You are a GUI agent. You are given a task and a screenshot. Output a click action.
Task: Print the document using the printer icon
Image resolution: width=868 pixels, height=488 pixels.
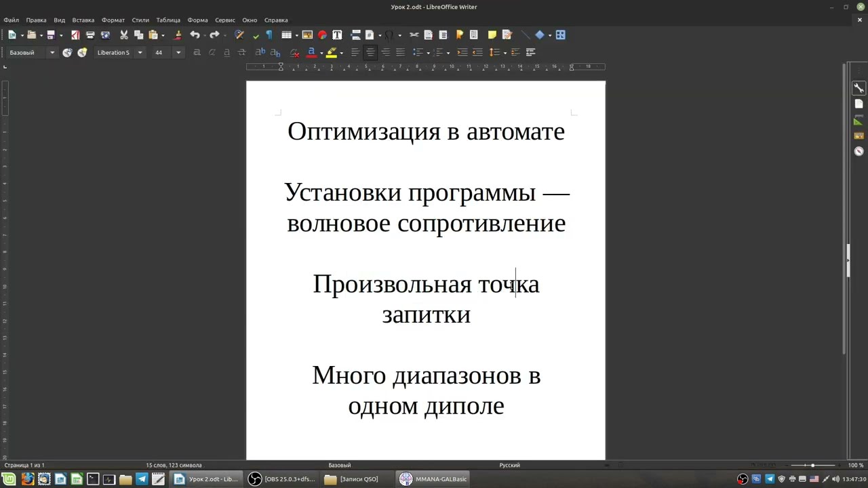(90, 35)
